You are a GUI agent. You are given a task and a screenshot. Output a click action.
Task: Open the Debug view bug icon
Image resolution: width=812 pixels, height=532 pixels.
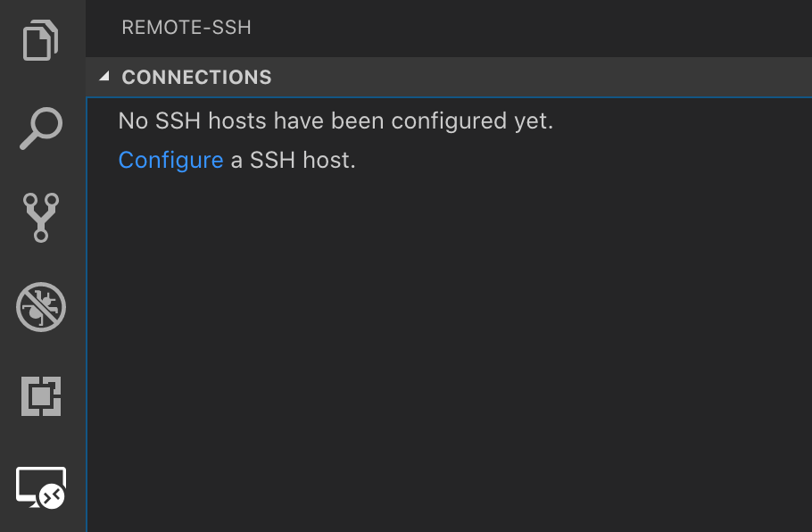click(x=41, y=307)
